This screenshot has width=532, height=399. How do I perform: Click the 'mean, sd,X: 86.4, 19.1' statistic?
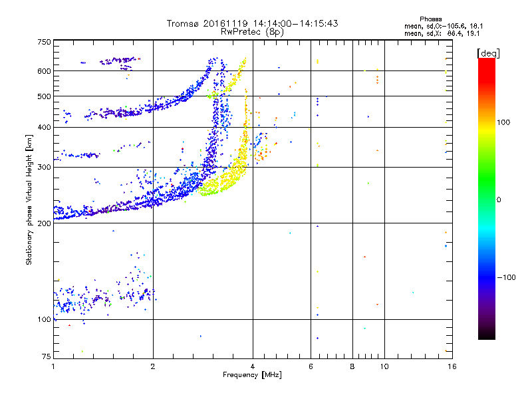coord(442,34)
